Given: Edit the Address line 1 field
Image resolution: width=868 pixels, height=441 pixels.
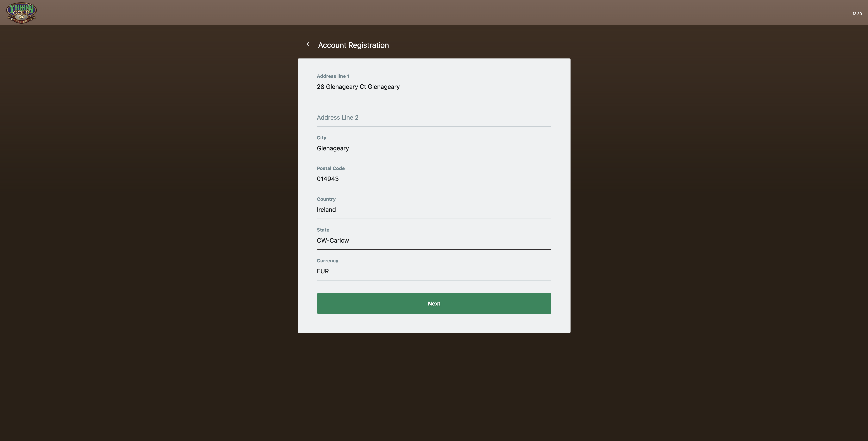Looking at the screenshot, I should (x=434, y=87).
